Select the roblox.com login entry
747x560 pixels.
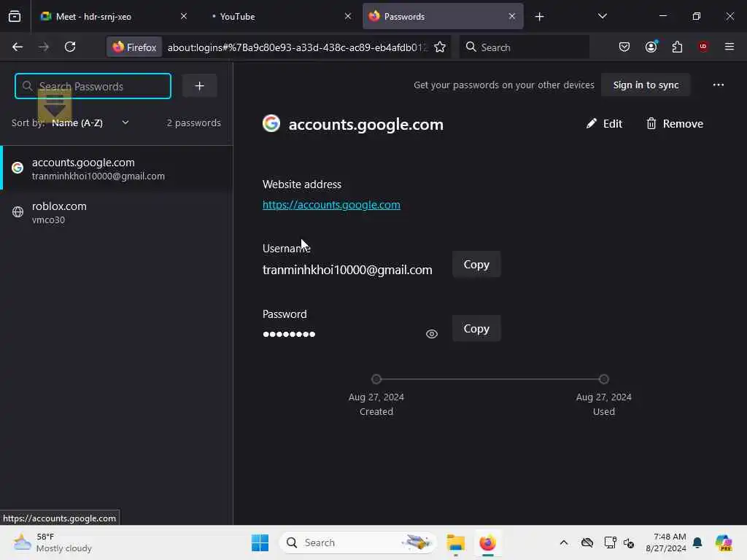point(117,212)
